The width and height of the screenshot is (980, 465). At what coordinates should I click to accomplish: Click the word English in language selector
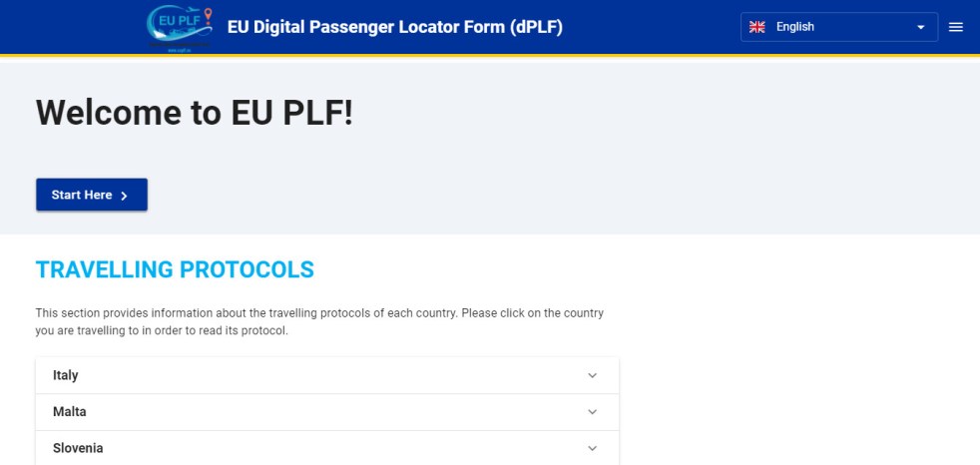coord(795,27)
